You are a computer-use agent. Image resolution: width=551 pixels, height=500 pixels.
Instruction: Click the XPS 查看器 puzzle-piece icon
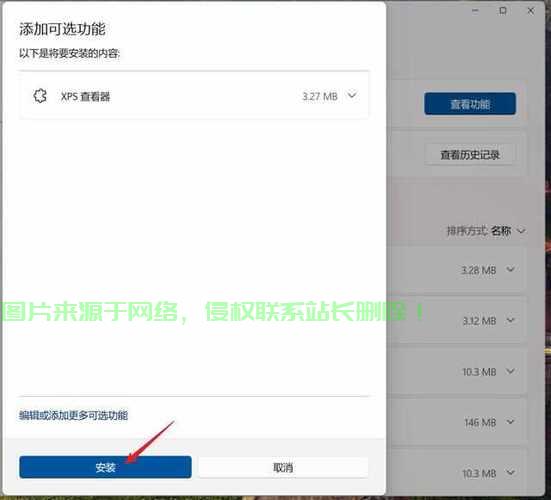click(x=40, y=96)
